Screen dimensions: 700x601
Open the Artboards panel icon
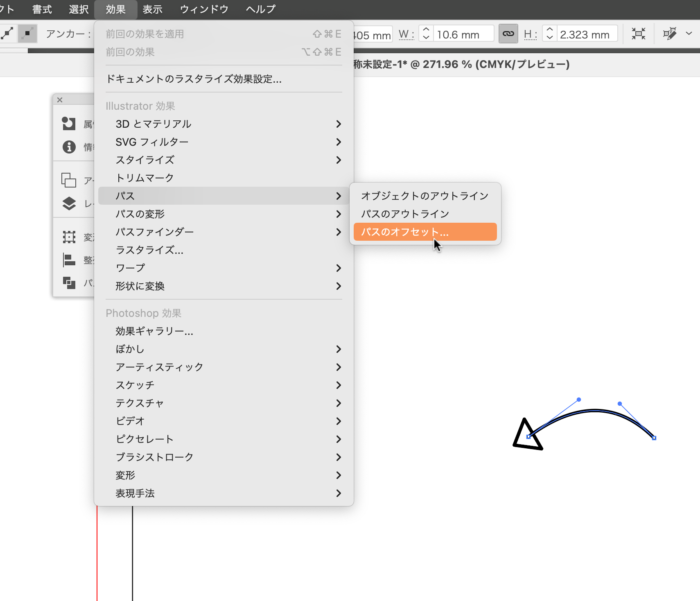(69, 180)
